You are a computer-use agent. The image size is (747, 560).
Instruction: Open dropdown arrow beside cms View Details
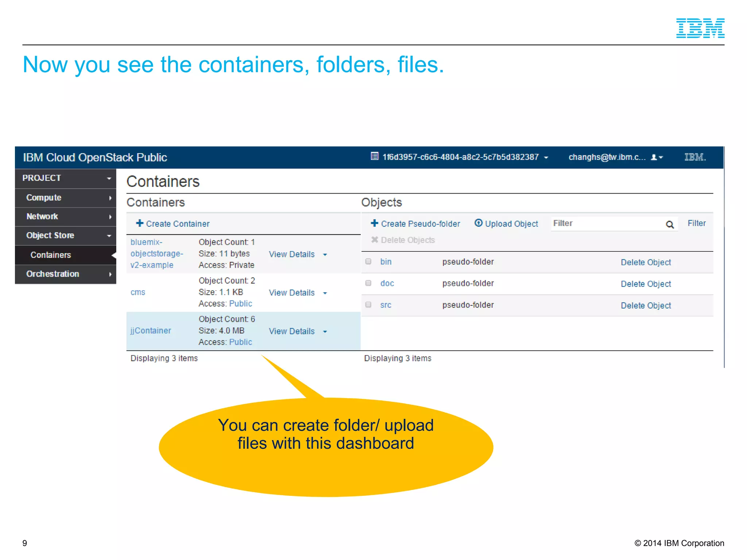[325, 293]
